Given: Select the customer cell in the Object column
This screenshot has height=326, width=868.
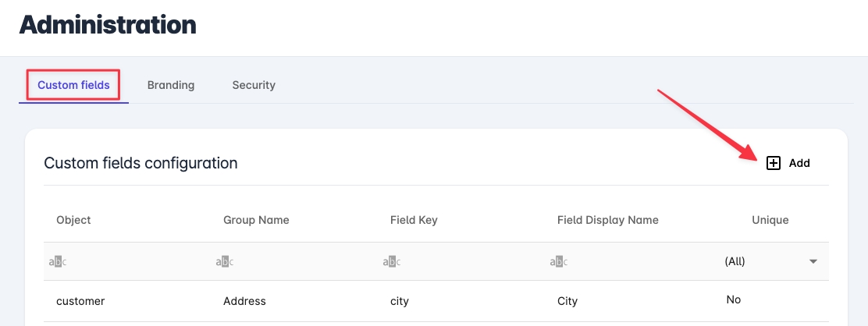Looking at the screenshot, I should pos(80,301).
